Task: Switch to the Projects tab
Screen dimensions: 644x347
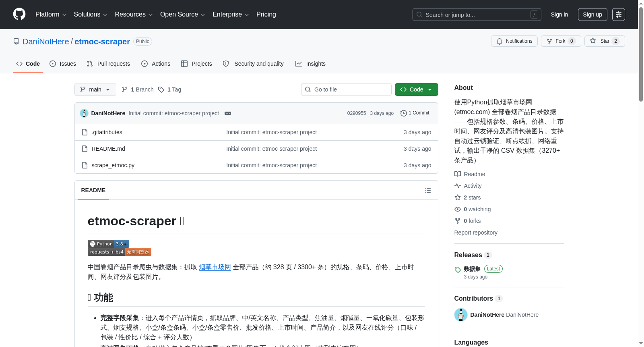Action: 196,64
